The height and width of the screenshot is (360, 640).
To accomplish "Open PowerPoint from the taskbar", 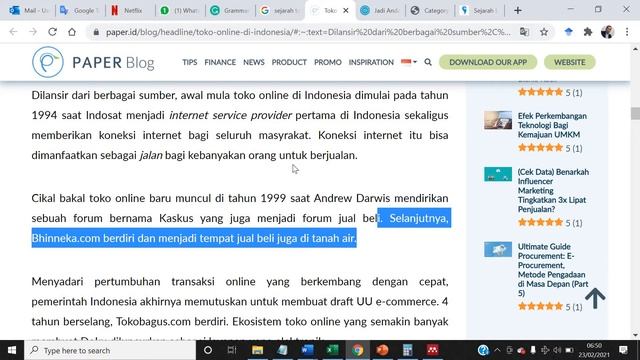I will pos(382,350).
